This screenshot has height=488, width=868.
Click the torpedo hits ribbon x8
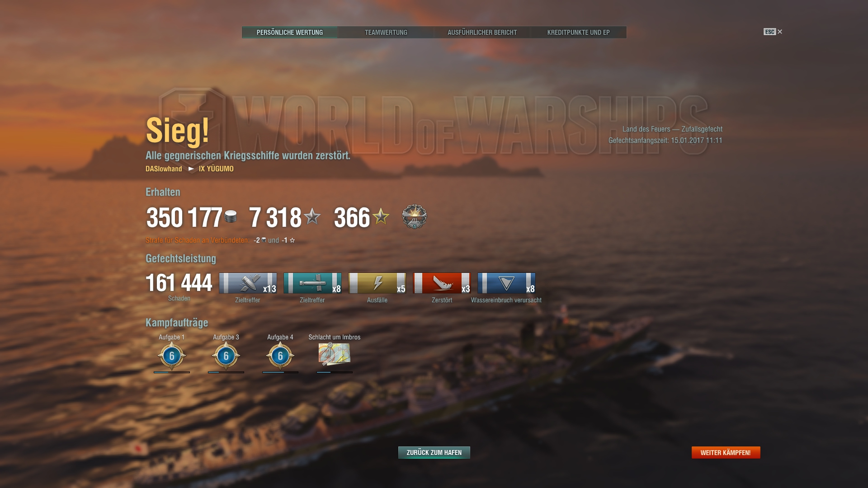[x=312, y=283]
